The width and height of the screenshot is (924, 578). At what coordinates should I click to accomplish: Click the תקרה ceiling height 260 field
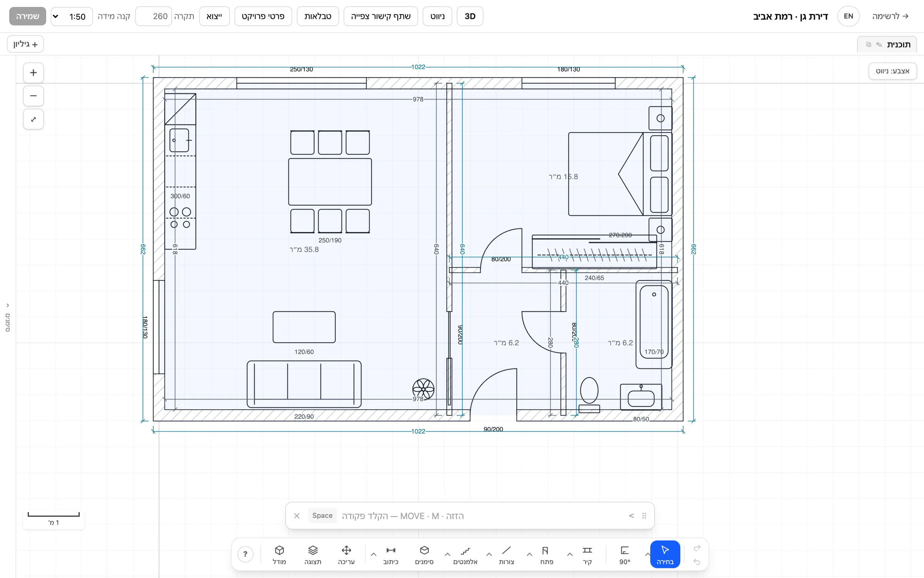(x=154, y=16)
